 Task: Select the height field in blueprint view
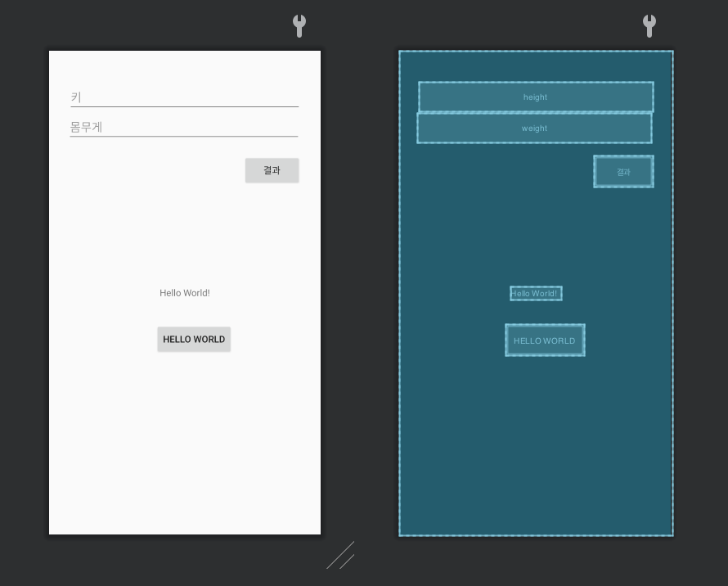pos(536,97)
